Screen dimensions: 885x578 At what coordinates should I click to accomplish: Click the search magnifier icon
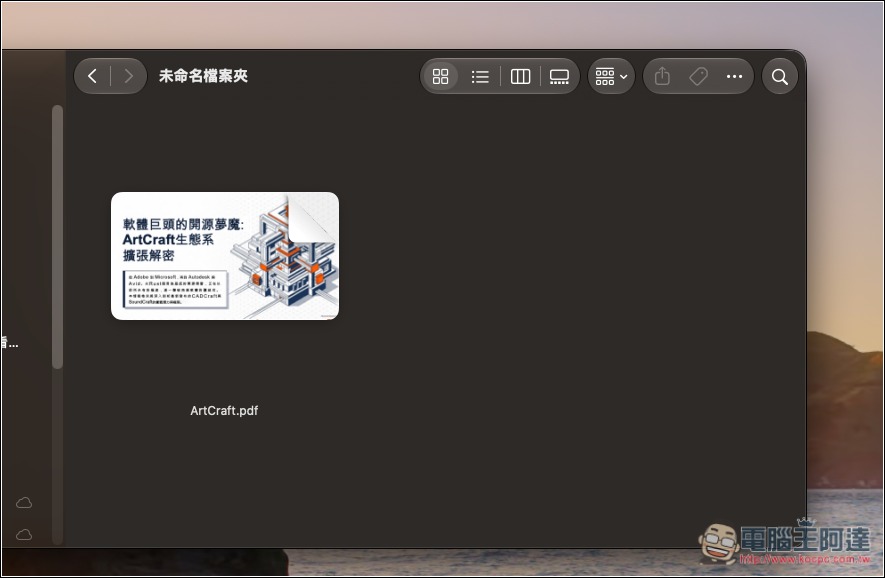pyautogui.click(x=779, y=76)
